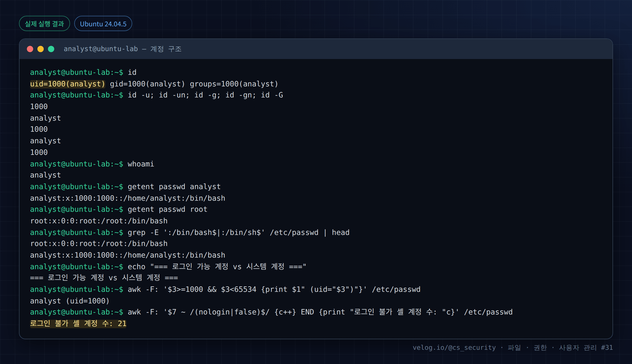Click the lone 'id' command on first prompt
632x364 pixels.
point(132,72)
